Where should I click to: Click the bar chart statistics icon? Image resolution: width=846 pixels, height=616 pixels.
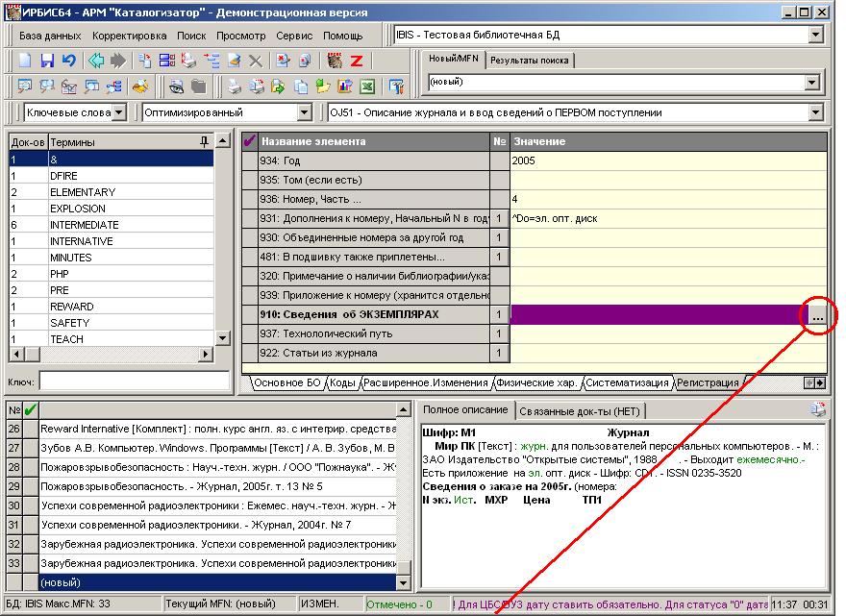[x=345, y=86]
